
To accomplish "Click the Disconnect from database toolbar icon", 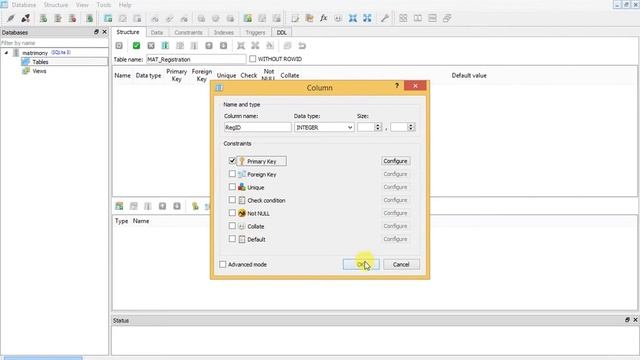I will pyautogui.click(x=25, y=18).
